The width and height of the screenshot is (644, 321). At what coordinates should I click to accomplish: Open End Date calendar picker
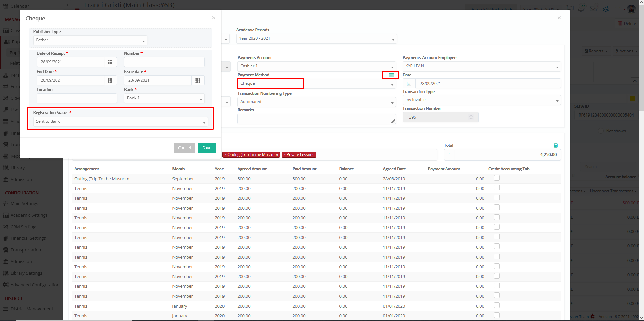pyautogui.click(x=110, y=80)
